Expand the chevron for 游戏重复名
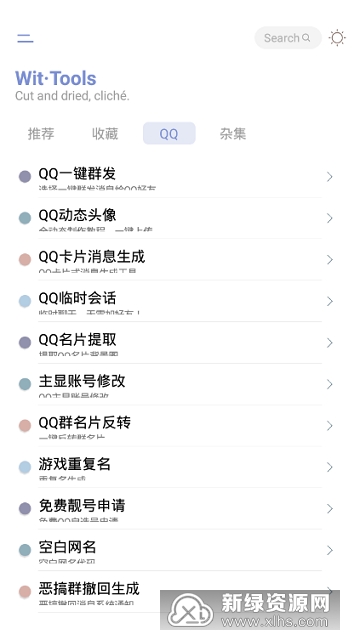Screen dimensions: 360x640 (330, 467)
